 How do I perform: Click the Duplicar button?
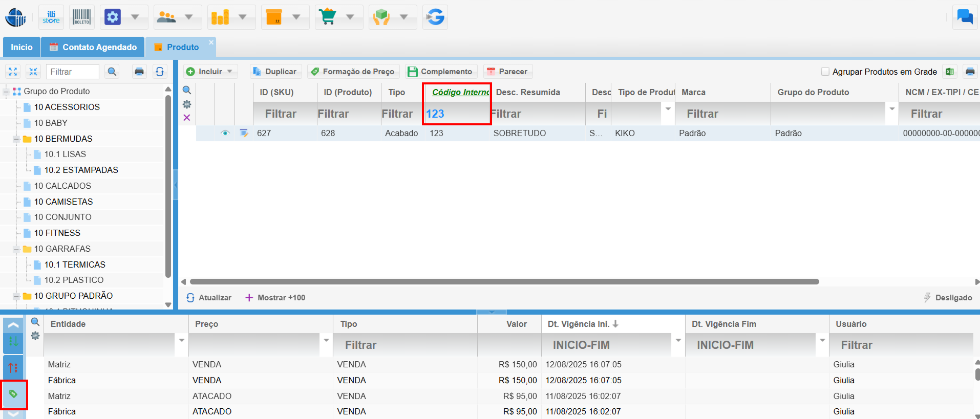(x=275, y=72)
